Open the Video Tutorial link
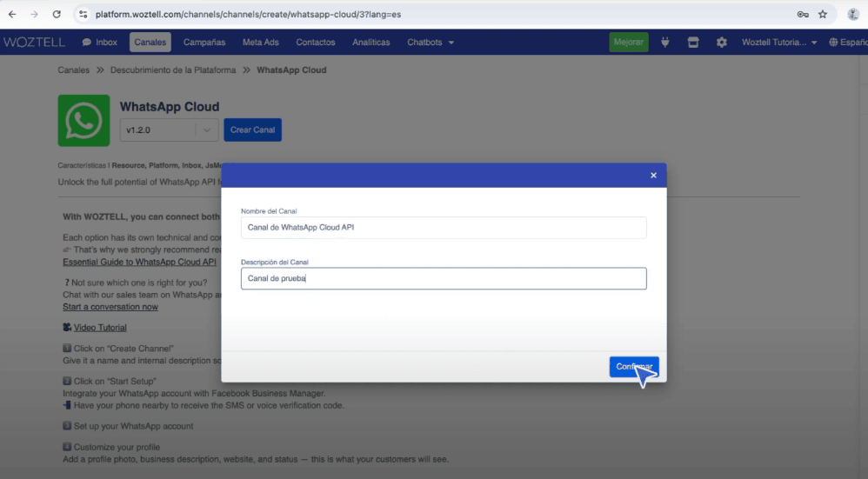 coord(100,328)
